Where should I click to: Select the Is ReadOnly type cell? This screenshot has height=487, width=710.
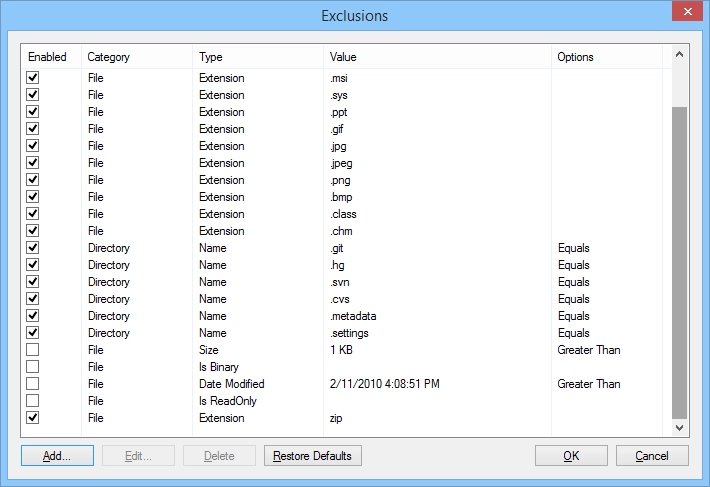click(228, 401)
